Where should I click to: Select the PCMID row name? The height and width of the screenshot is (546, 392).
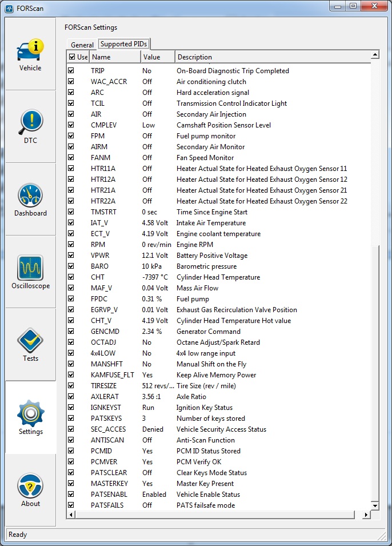click(101, 451)
